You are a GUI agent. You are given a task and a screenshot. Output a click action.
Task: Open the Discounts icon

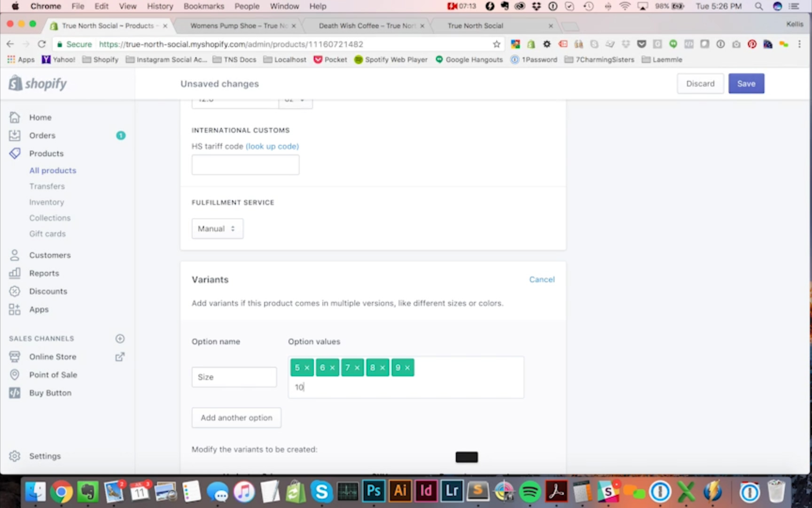15,291
